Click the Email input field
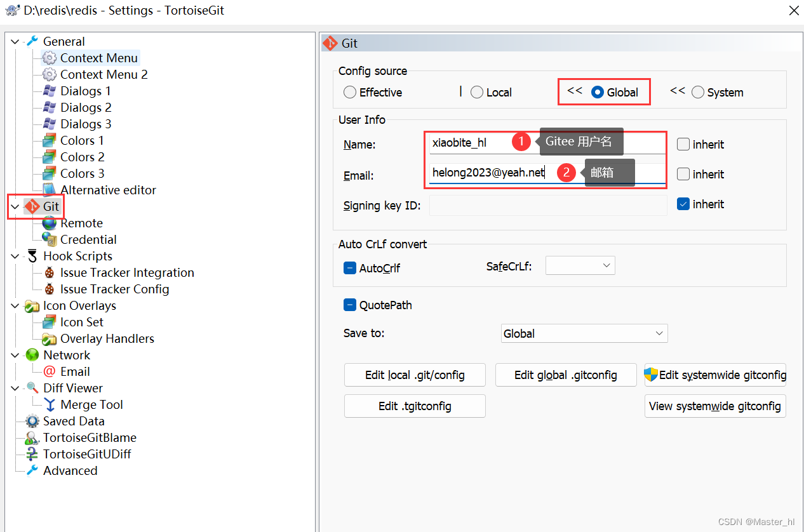The width and height of the screenshot is (804, 532). tap(547, 173)
